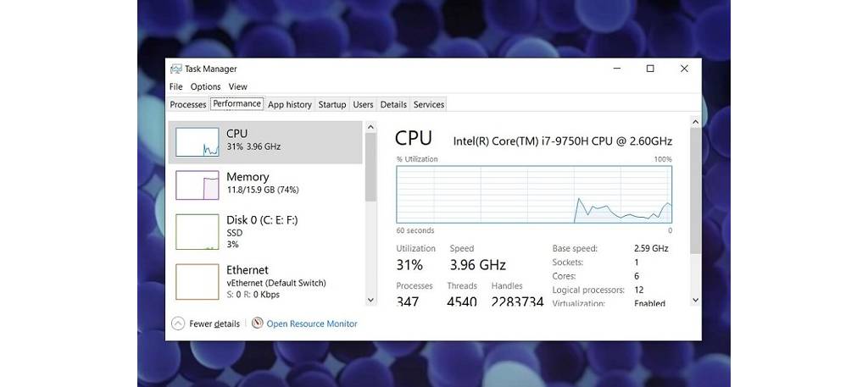This screenshot has width=868, height=387.
Task: Click the Task Manager title bar icon
Action: 175,69
